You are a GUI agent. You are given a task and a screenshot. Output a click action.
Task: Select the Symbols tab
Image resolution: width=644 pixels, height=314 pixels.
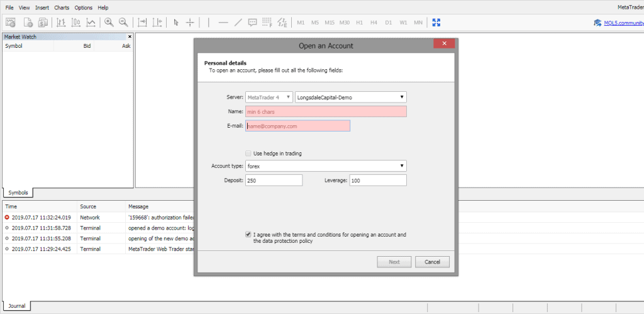pos(18,193)
